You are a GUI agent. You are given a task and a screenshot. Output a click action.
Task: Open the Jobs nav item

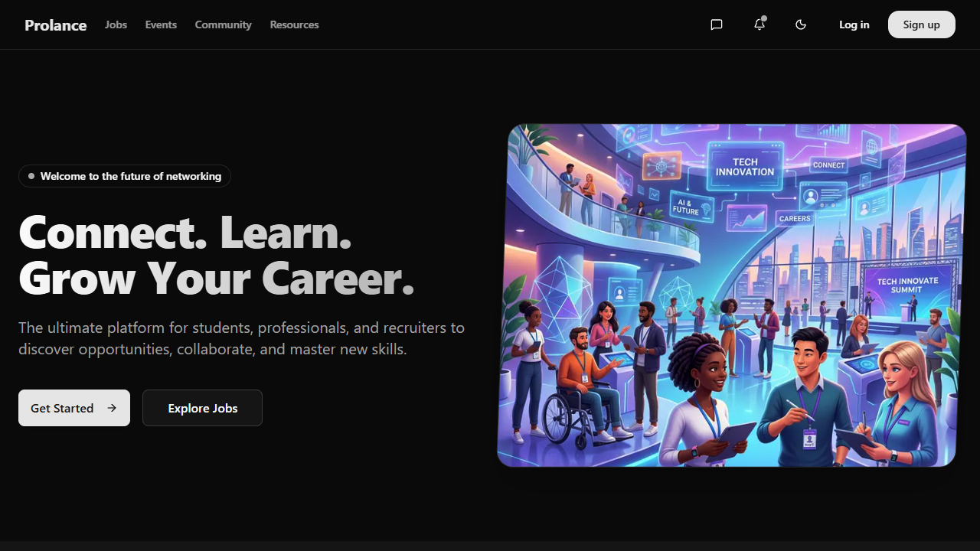click(116, 24)
